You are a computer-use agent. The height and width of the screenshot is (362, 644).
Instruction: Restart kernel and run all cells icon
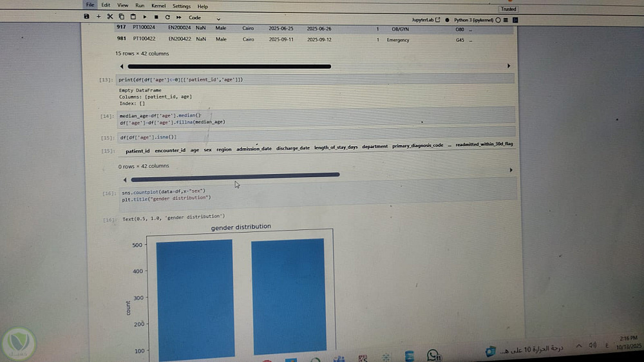[178, 17]
